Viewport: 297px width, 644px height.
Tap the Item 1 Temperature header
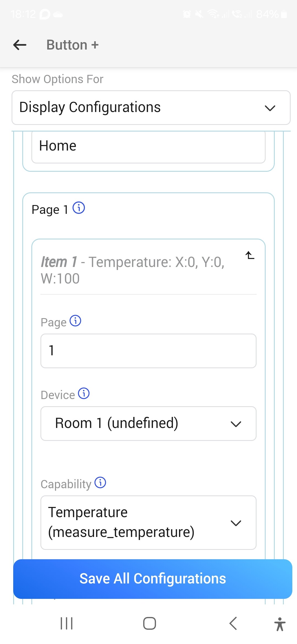133,270
